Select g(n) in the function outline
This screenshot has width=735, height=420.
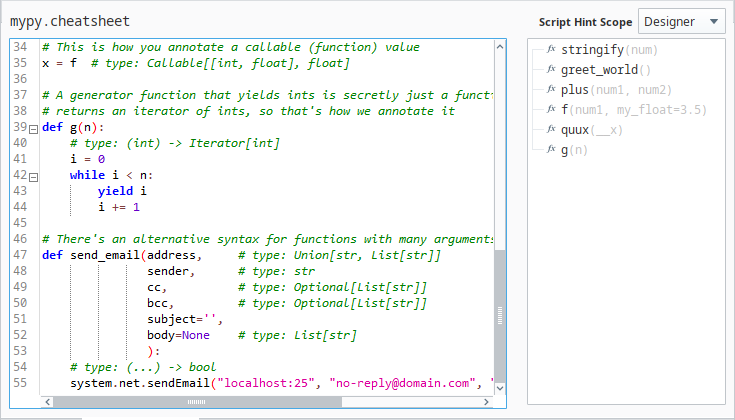(574, 150)
